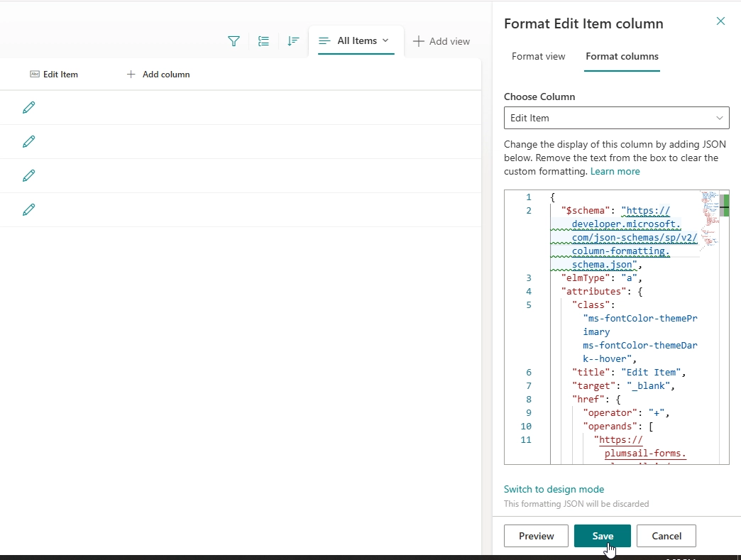
Task: Open the filter pane icon
Action: [x=234, y=41]
